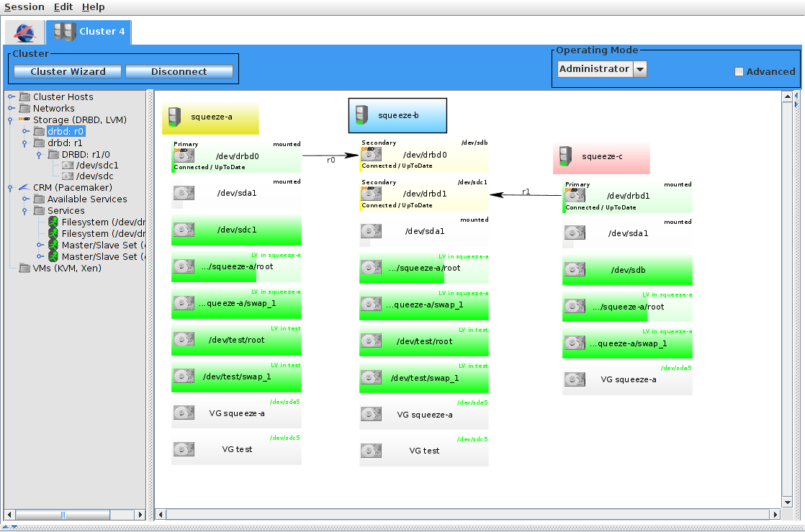
Task: Click the /dev/sdb disk icon on squeeze-c
Action: [574, 270]
